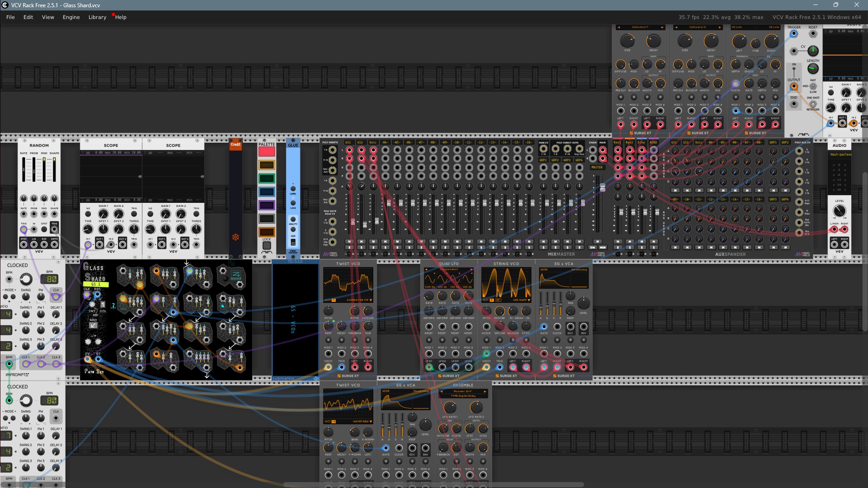
Task: Click the LFO1 output jack on Quad LFO
Action: point(429,367)
